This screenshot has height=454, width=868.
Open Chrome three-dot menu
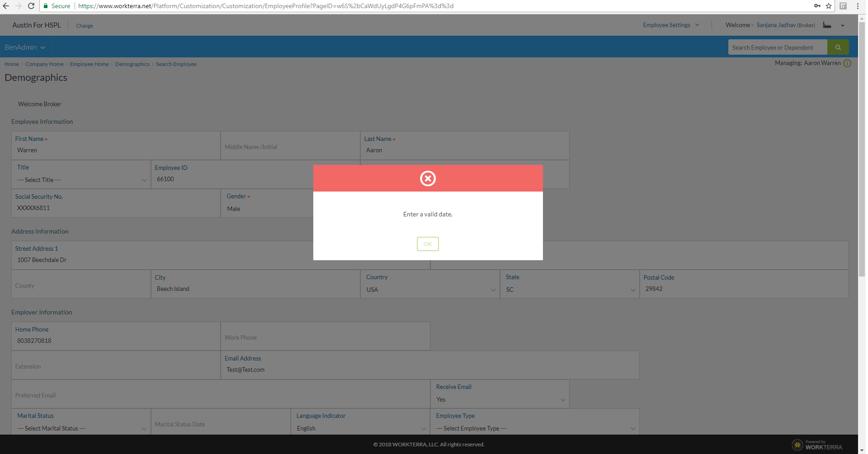click(x=858, y=6)
